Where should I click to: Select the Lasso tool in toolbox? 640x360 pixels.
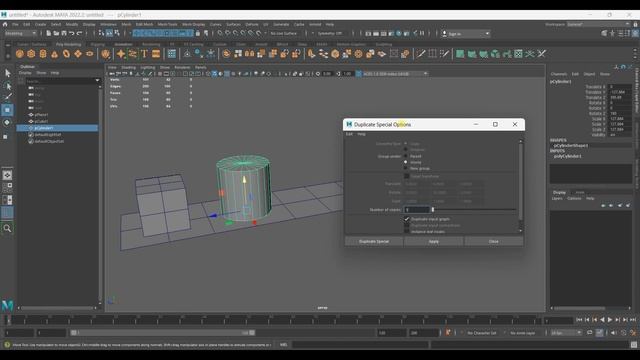tap(7, 86)
